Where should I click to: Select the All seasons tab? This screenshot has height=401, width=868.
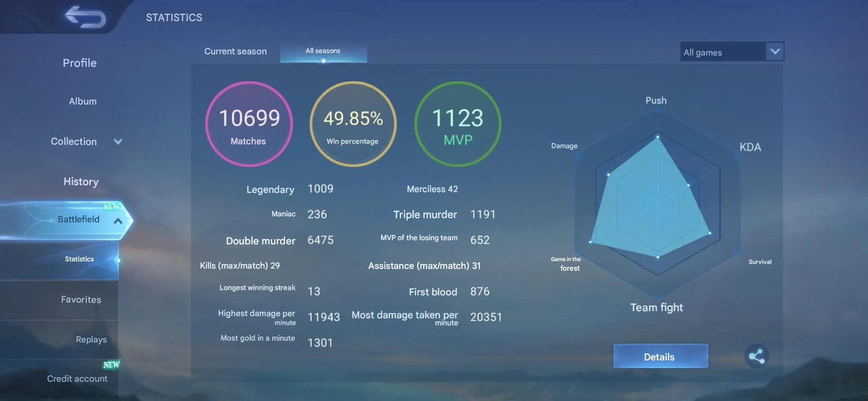(323, 51)
